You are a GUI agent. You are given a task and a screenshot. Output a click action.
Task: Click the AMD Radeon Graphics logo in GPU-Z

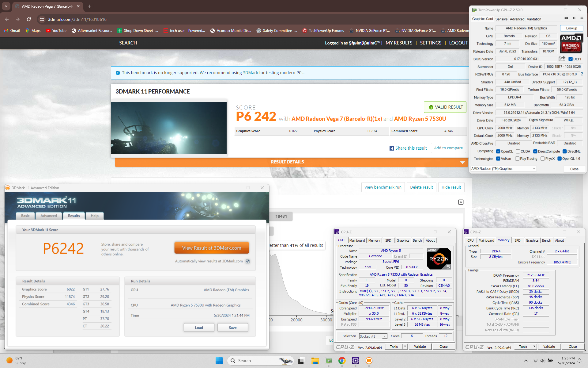point(571,44)
